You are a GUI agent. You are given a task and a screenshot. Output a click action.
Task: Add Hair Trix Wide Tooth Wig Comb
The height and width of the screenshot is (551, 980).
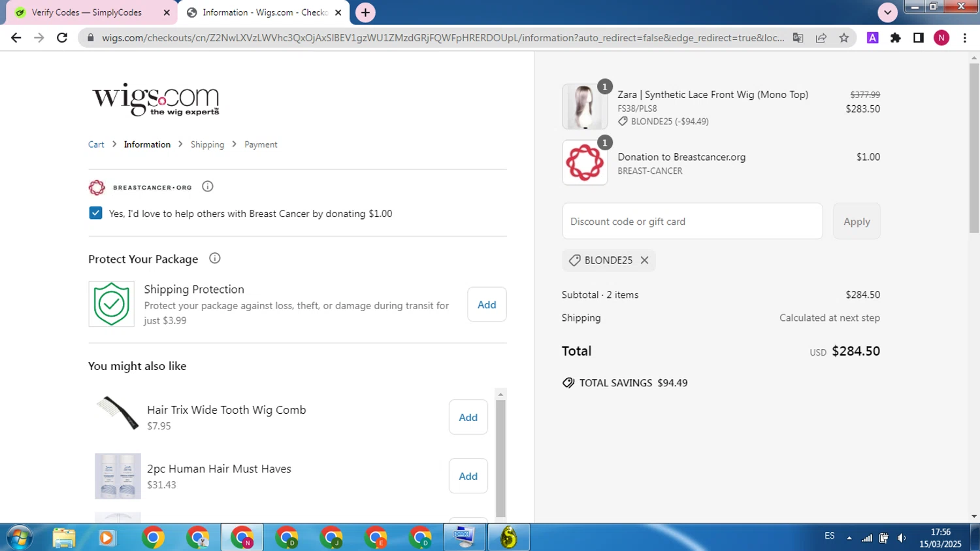click(x=468, y=417)
